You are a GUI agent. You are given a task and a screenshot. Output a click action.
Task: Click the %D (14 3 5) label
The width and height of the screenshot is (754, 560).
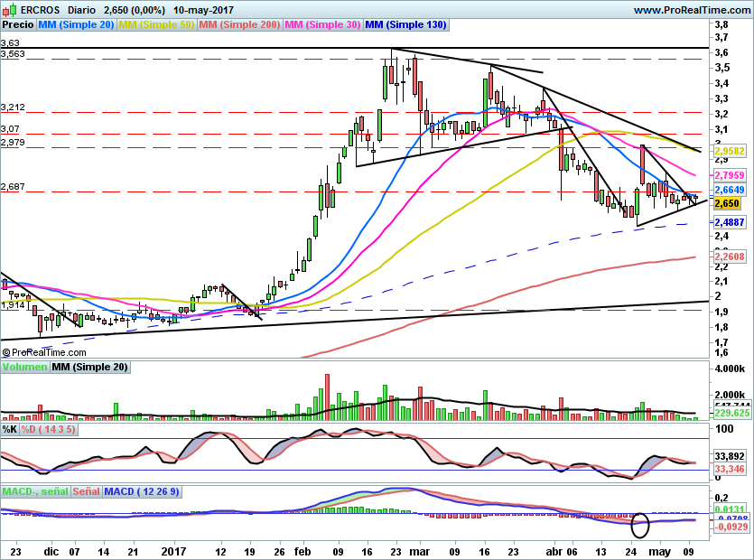tap(49, 429)
